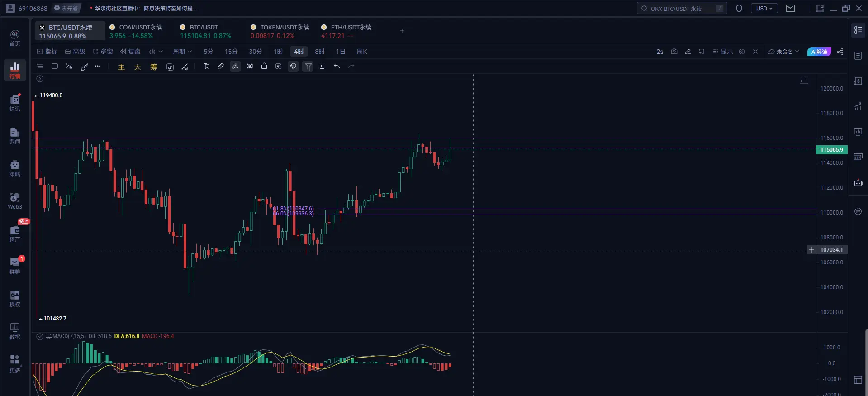868x396 pixels.
Task: Select the 周K weekly timeframe
Action: [x=362, y=52]
